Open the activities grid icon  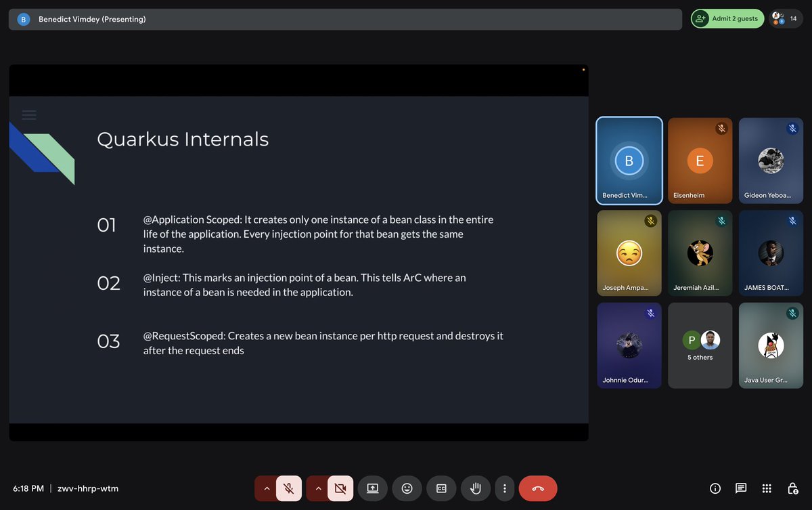tap(767, 488)
